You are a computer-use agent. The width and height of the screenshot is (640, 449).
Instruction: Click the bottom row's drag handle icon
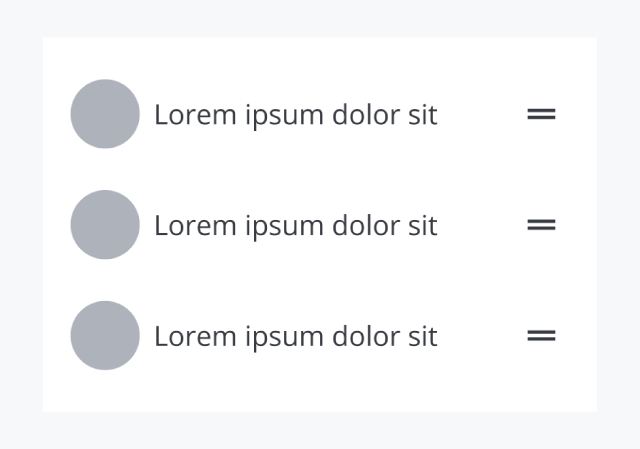click(541, 337)
